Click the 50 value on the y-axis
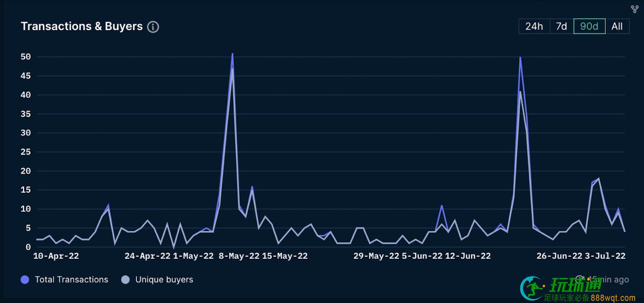This screenshot has width=644, height=303. click(26, 57)
